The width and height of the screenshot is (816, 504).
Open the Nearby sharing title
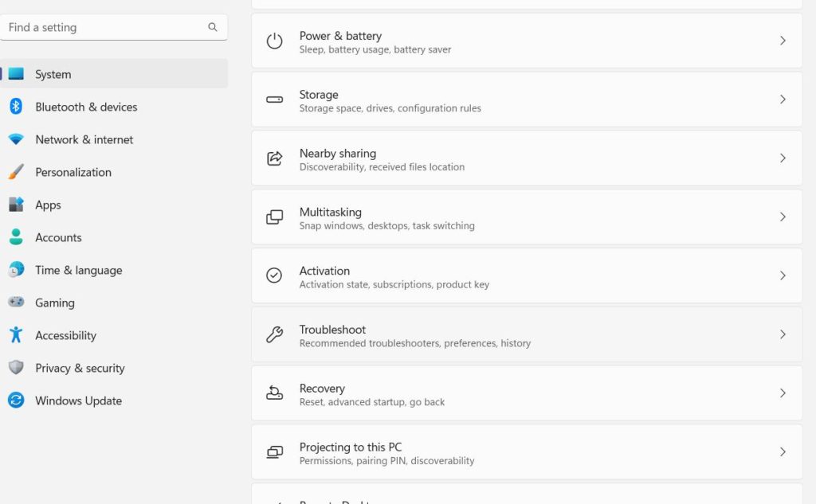[x=338, y=154]
